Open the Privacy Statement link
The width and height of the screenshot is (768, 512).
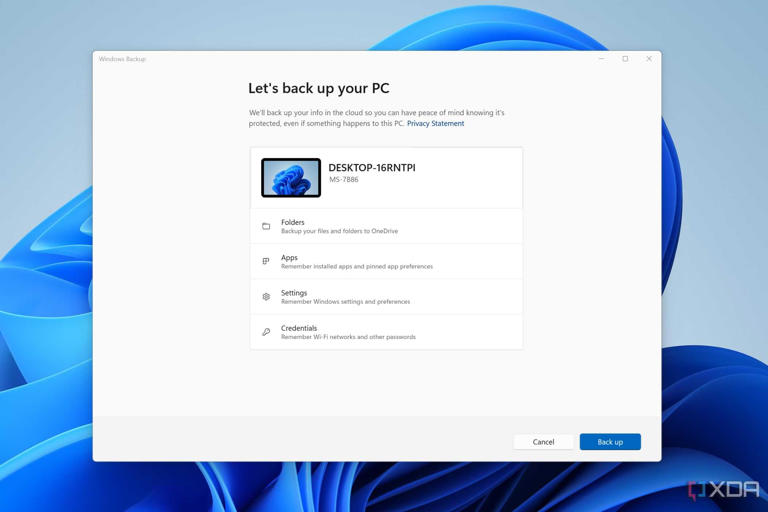[435, 124]
